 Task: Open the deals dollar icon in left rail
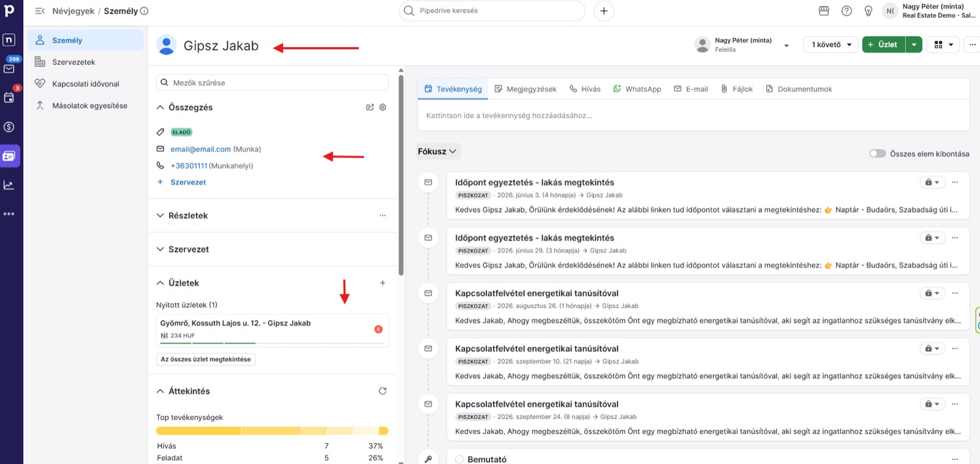9,127
